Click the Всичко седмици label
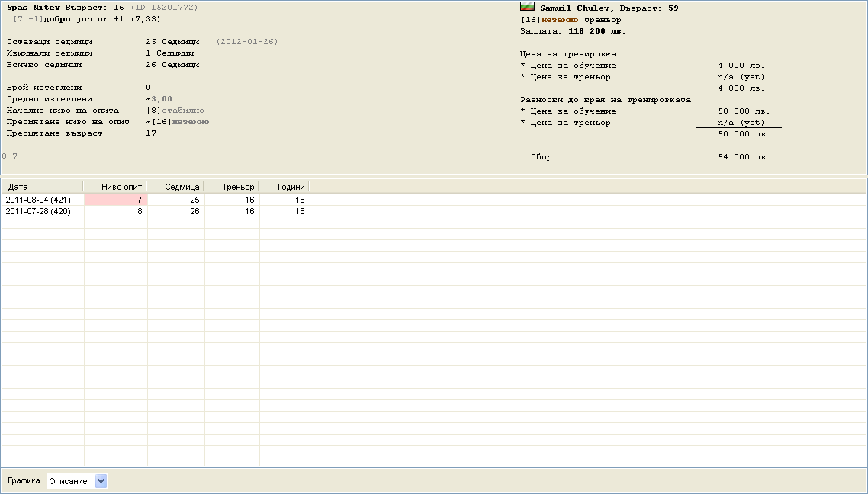 coord(44,65)
